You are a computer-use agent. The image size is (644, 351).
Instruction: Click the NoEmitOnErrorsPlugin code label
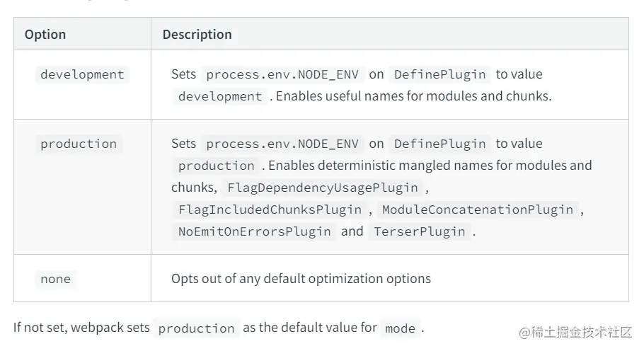(254, 231)
